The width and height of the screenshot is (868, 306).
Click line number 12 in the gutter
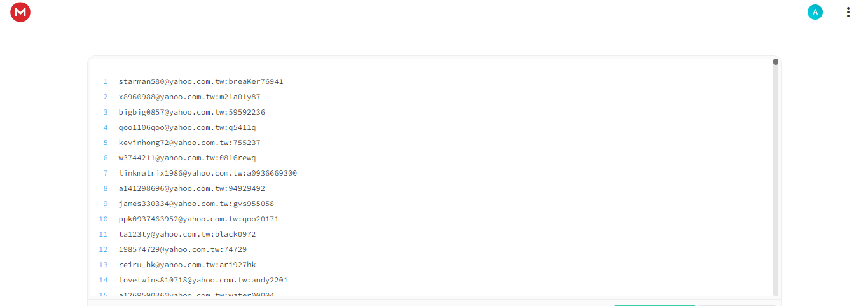[104, 249]
